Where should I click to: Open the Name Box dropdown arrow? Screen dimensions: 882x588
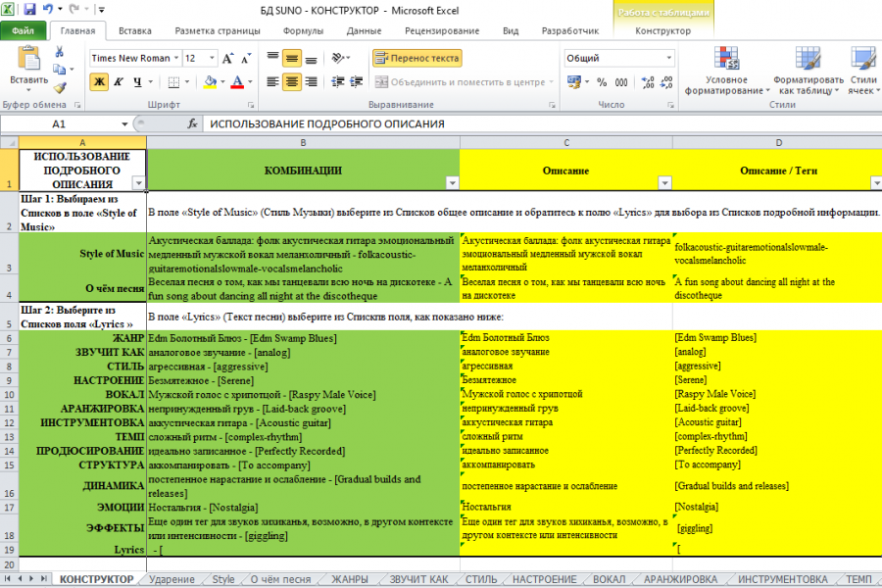[x=124, y=124]
